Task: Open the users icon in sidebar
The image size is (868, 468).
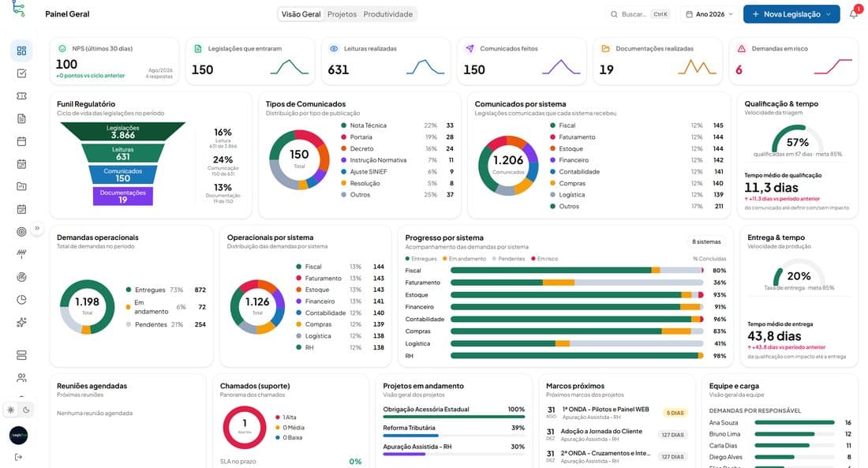Action: click(21, 378)
